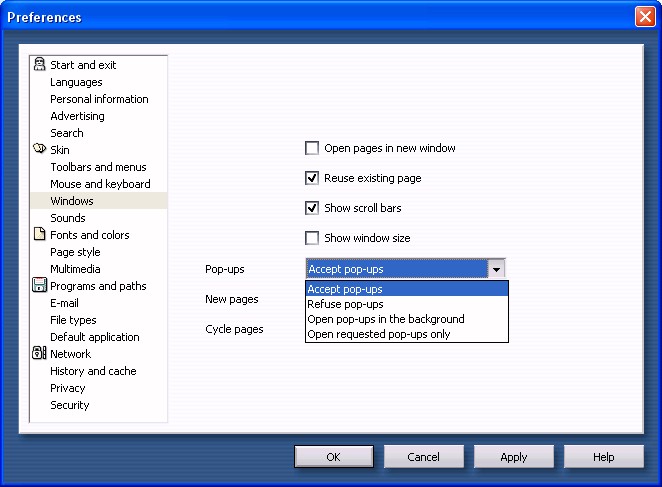The width and height of the screenshot is (662, 487).
Task: Close the Preferences window
Action: pyautogui.click(x=645, y=17)
